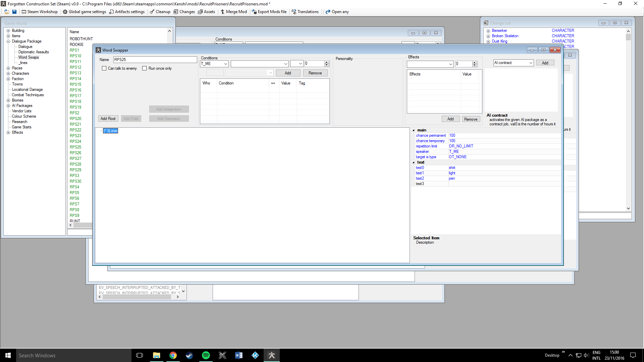Increase the conditions value spinner
The image size is (644, 362).
(327, 62)
